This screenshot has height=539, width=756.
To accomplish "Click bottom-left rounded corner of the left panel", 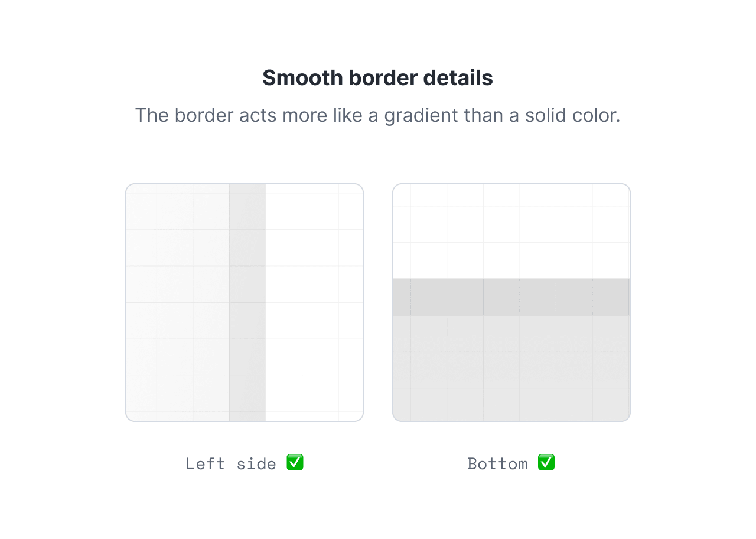I will tap(128, 419).
